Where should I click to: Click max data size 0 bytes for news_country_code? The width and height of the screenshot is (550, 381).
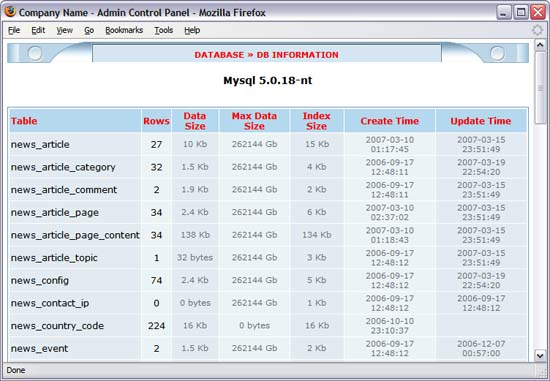pos(254,326)
